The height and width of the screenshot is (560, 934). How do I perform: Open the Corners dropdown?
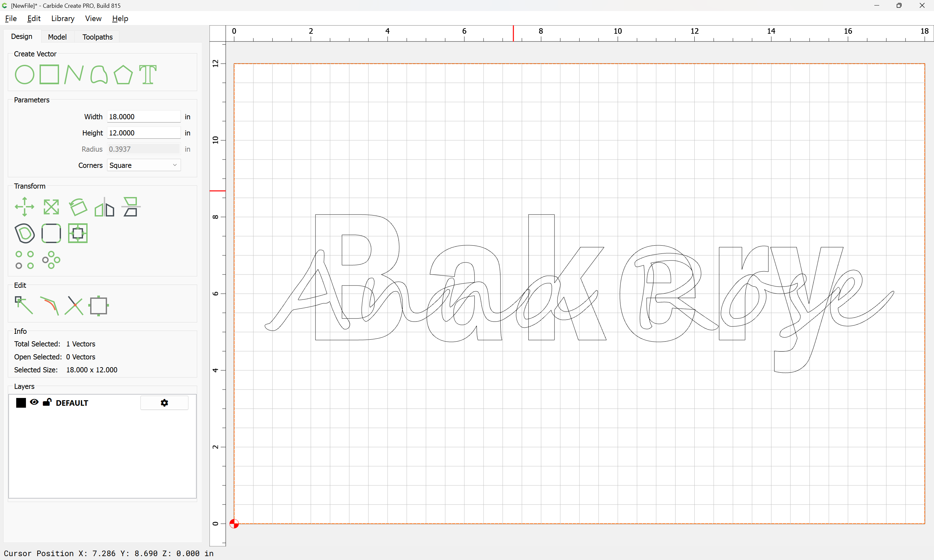click(x=144, y=165)
